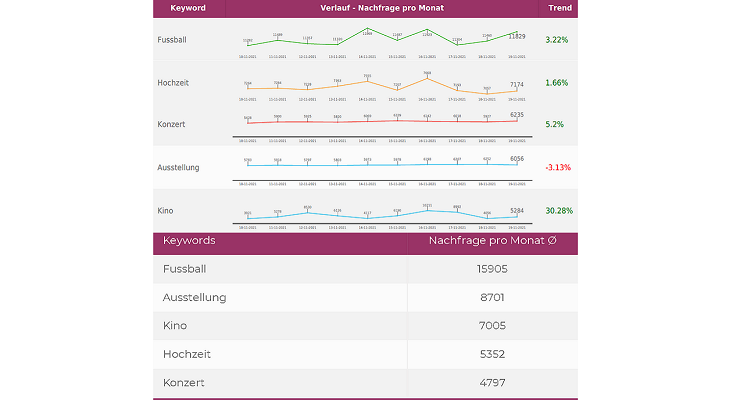This screenshot has height=400, width=744.
Task: Click the 30.28% trend value
Action: click(x=559, y=211)
